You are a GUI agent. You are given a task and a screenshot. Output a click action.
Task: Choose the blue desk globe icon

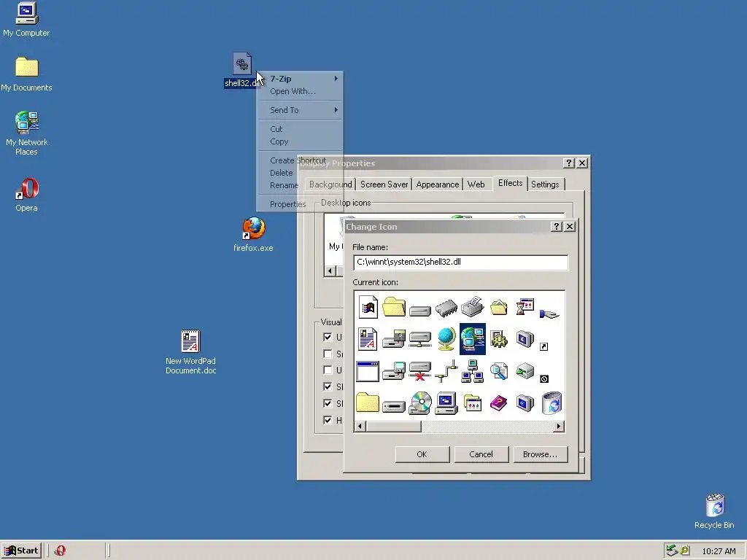[446, 339]
